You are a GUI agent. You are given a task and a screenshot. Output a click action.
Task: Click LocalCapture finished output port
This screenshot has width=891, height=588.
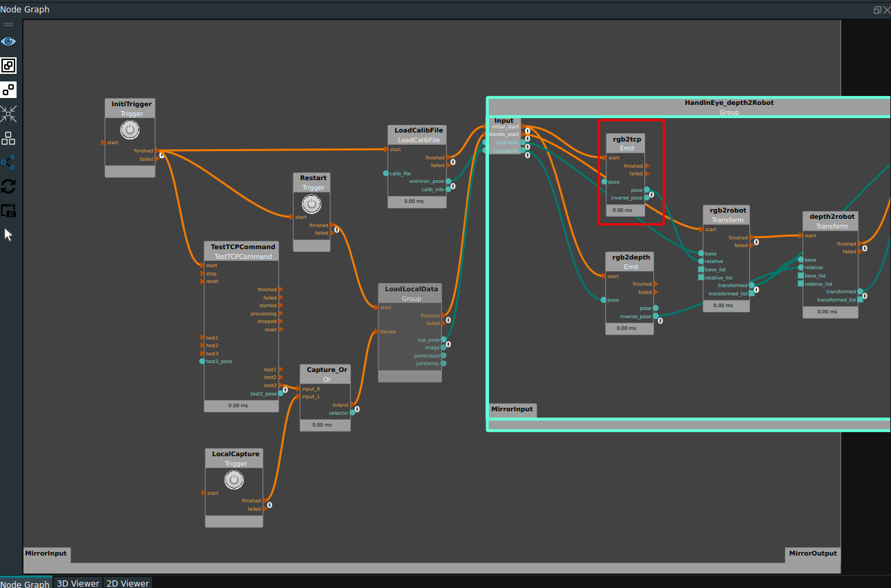tap(265, 500)
